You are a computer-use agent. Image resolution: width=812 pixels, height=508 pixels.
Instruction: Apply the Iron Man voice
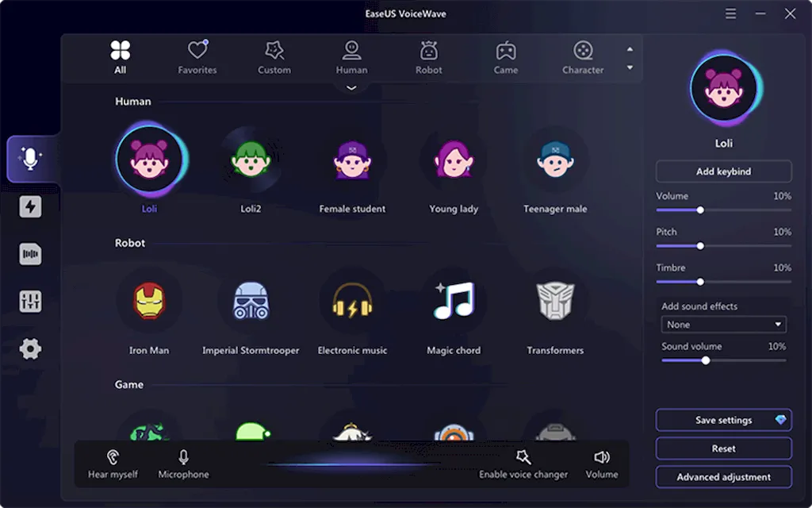[x=149, y=301]
